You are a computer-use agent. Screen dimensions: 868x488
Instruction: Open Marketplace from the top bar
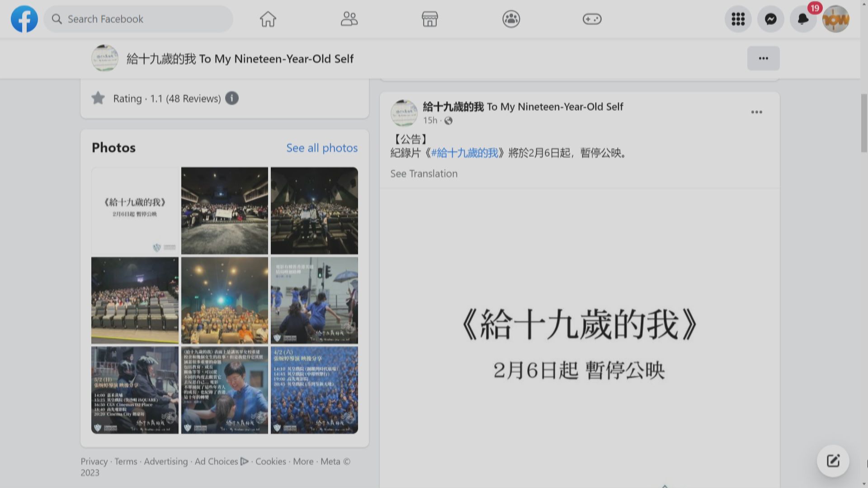click(429, 19)
